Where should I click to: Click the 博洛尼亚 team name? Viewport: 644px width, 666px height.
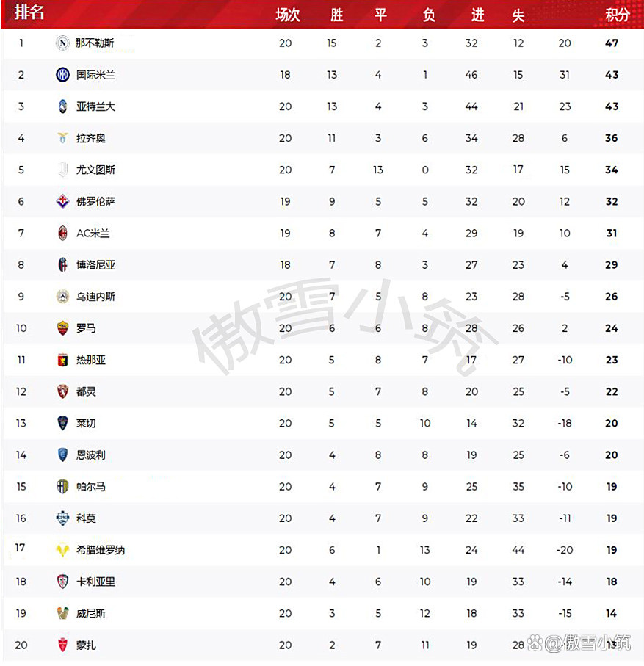click(95, 265)
